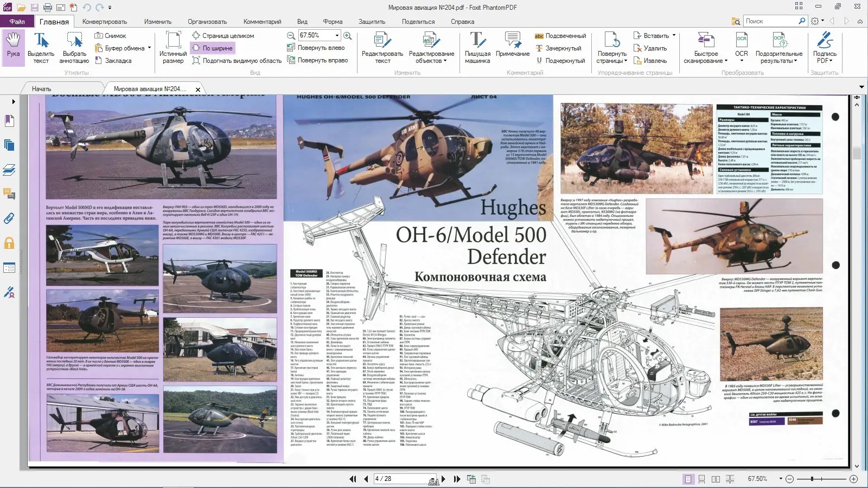This screenshot has height=488, width=868.
Task: Toggle Зачеркнутый strikeout markup
Action: (558, 48)
